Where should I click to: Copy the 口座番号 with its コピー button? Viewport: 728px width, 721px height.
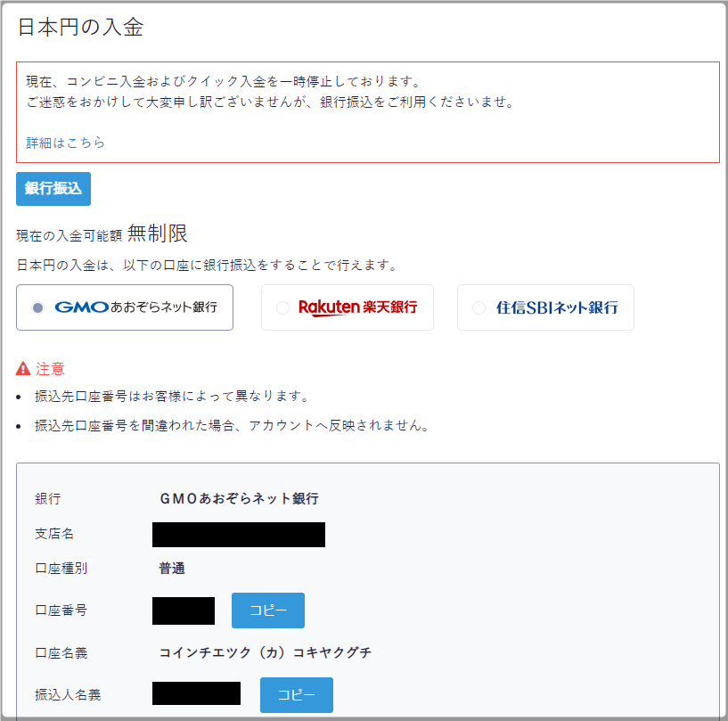(x=268, y=610)
